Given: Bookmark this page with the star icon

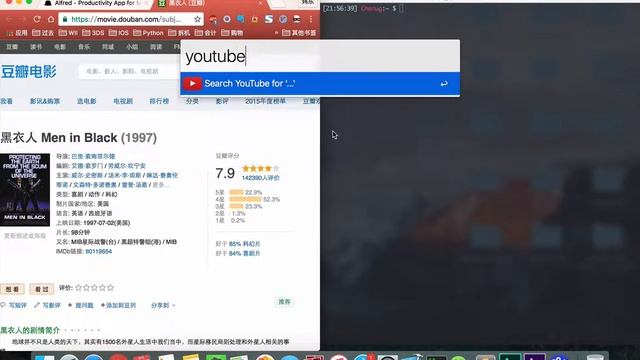Looking at the screenshot, I should tap(197, 19).
